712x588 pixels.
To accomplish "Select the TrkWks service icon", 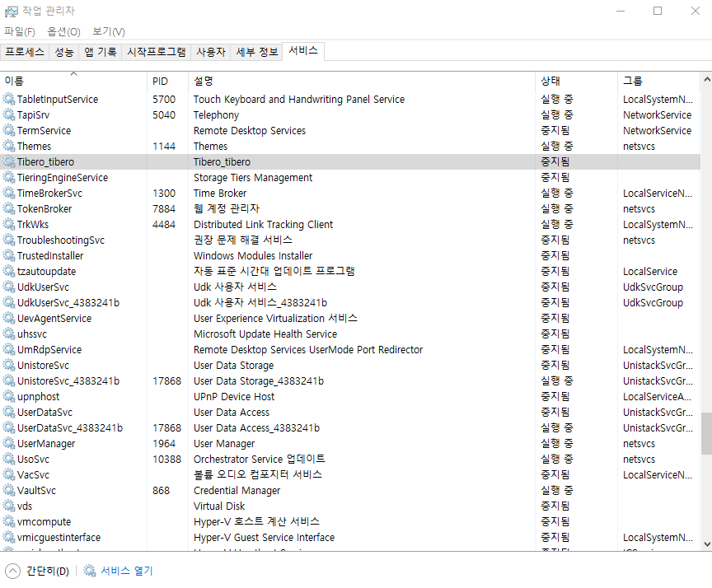I will click(x=9, y=224).
